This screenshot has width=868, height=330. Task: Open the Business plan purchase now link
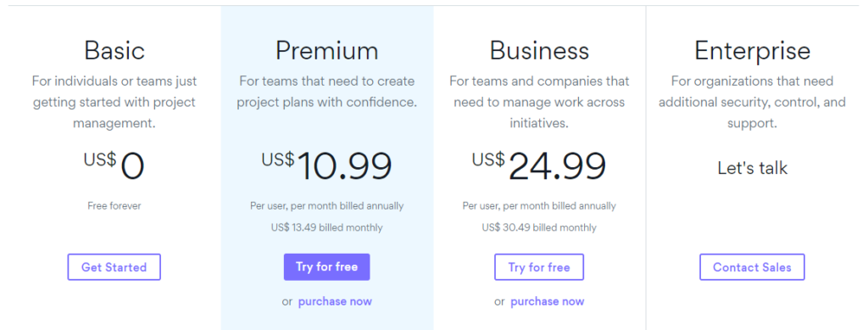pyautogui.click(x=547, y=301)
